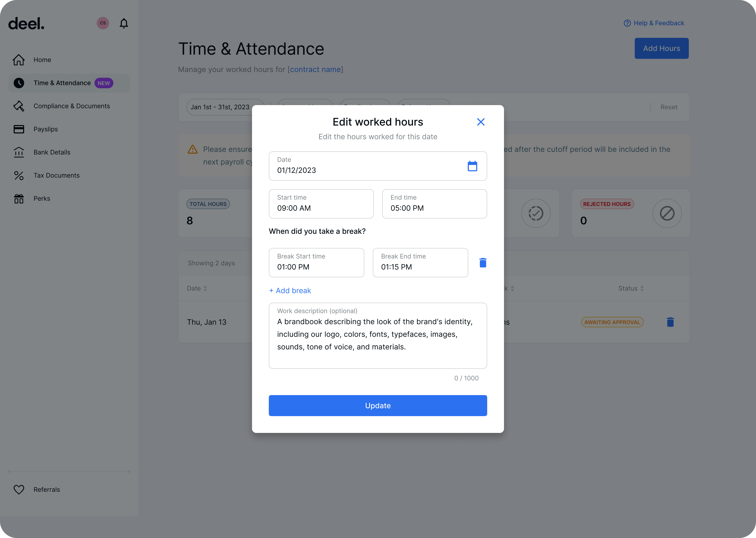Open the Break Start time field

tap(316, 263)
